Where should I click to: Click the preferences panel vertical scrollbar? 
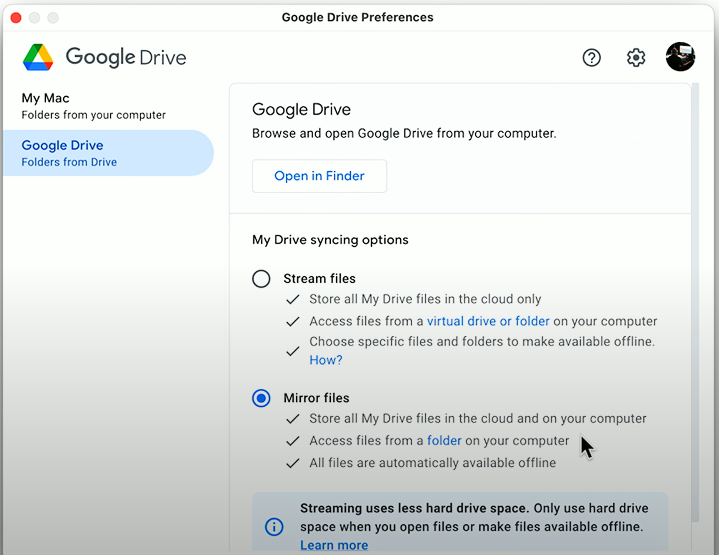tap(695, 300)
